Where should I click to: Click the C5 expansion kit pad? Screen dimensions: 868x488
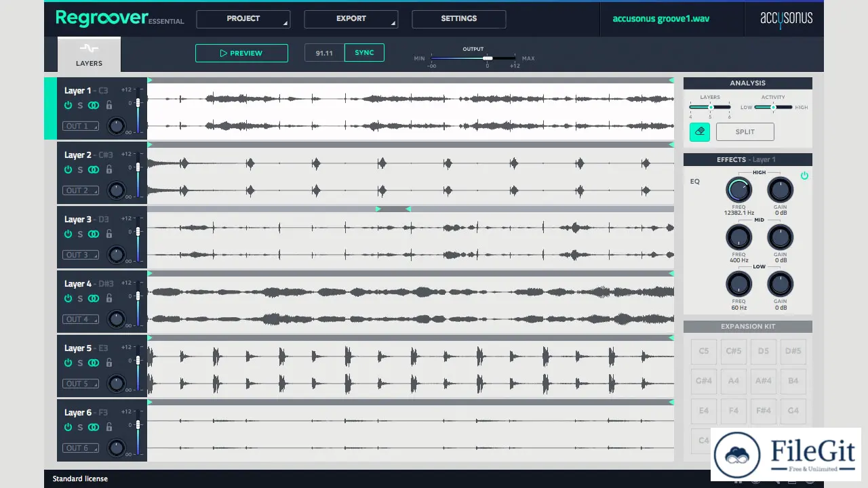click(x=704, y=351)
